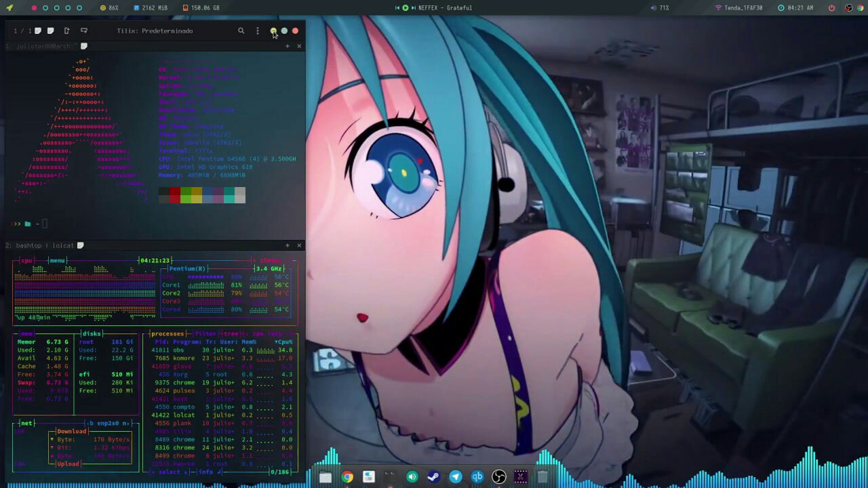Switch to the fourth workspace circle
Image resolution: width=868 pixels, height=488 pixels.
coord(68,8)
